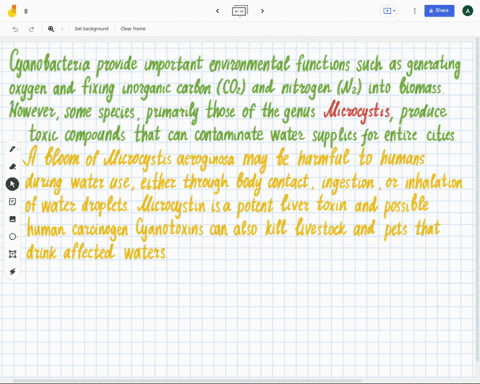Open Jamboard home via the logo

coord(12,11)
